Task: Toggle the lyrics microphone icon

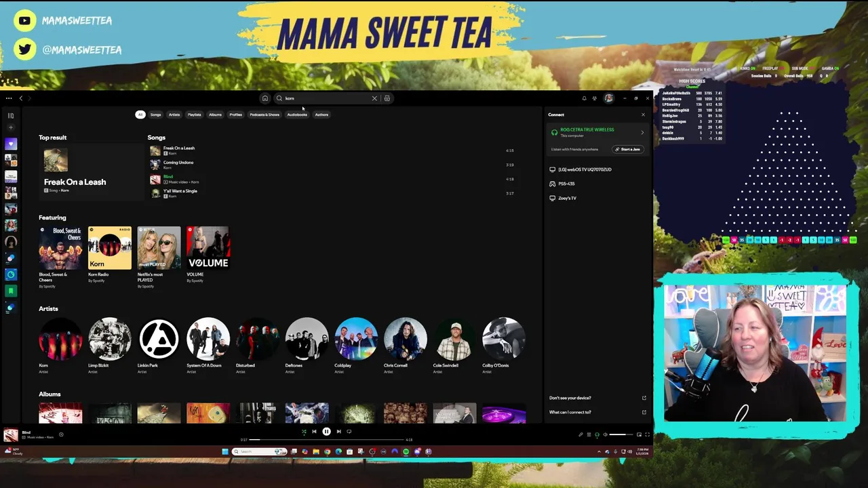Action: point(580,434)
